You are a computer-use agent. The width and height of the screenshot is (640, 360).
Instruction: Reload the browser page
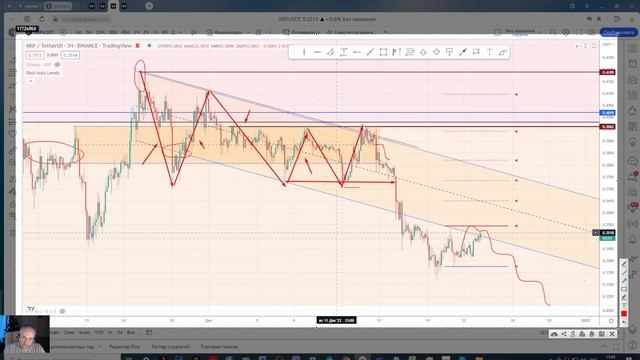(42, 19)
